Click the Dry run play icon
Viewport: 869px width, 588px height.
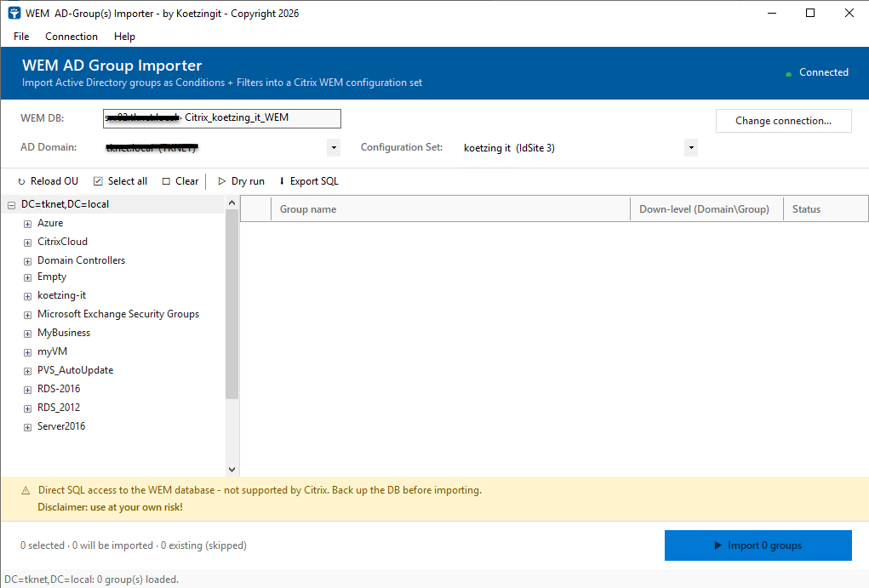pyautogui.click(x=221, y=181)
